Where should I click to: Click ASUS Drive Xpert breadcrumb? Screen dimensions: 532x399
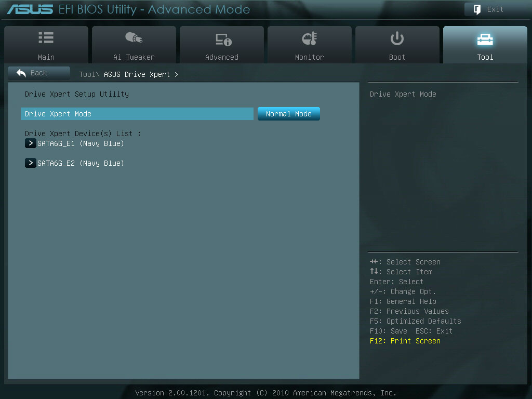click(137, 74)
